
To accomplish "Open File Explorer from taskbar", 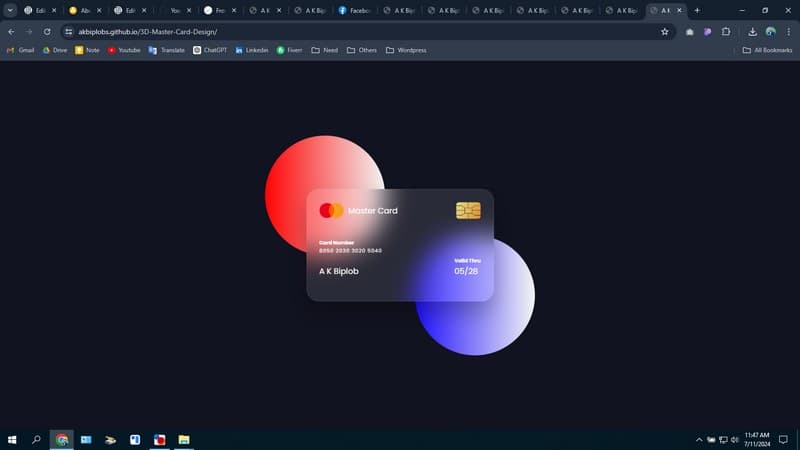I will [x=184, y=439].
